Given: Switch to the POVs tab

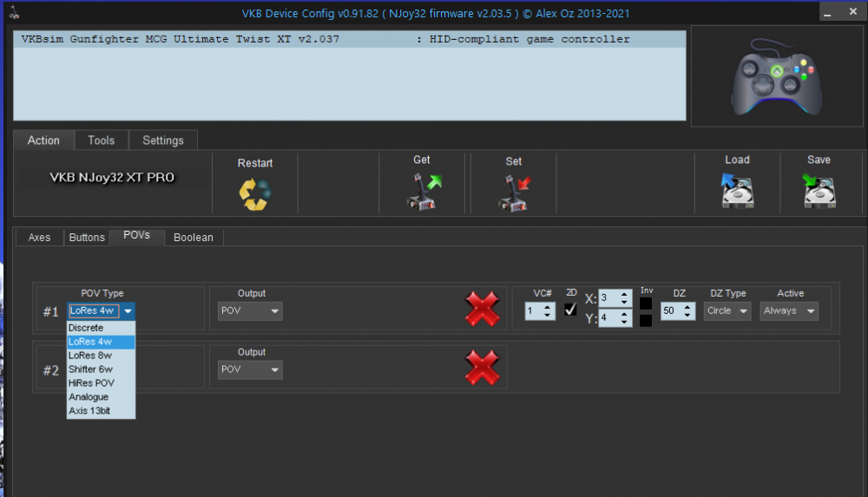Looking at the screenshot, I should click(137, 236).
